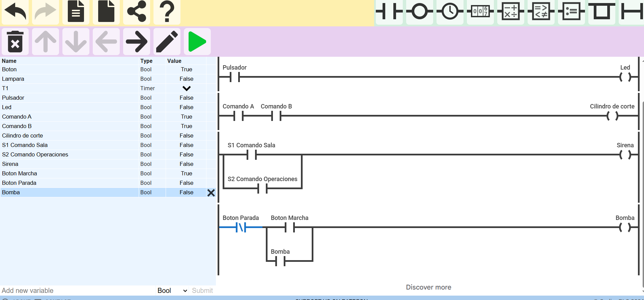Click the Value column header
This screenshot has width=644, height=300.
(x=174, y=61)
